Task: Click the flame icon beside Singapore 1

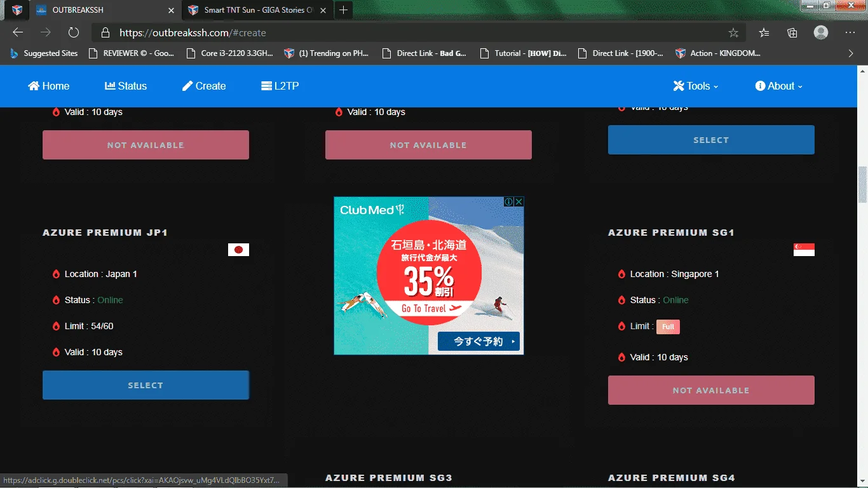Action: click(x=621, y=274)
